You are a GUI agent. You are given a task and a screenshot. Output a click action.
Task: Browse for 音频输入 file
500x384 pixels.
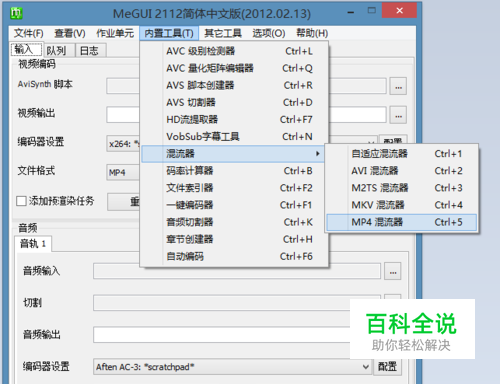coord(393,272)
